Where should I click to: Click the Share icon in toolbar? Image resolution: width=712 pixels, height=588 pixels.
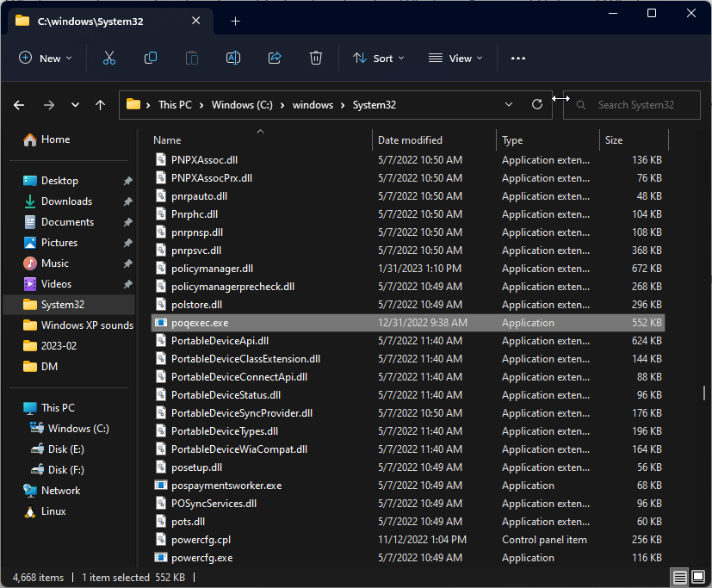pyautogui.click(x=275, y=58)
